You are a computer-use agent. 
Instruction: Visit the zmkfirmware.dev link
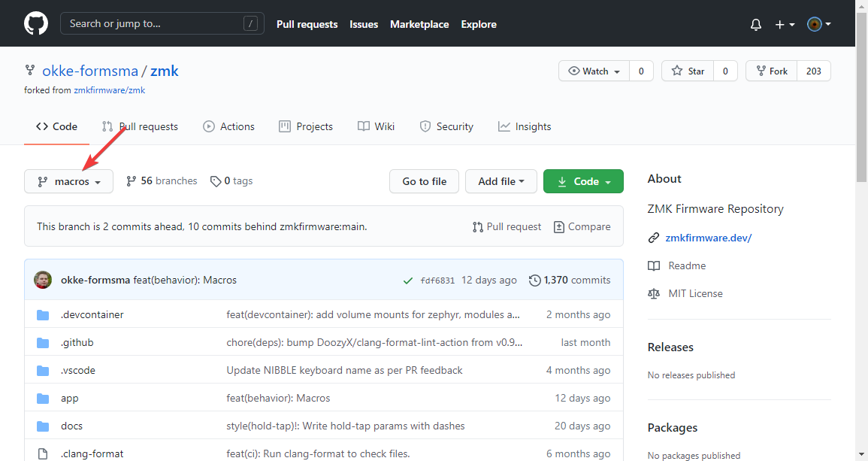[707, 238]
